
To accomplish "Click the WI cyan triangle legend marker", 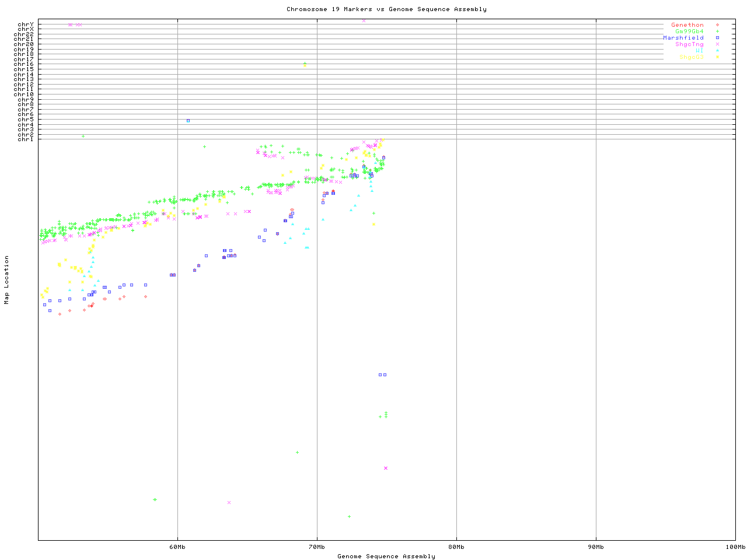I will (717, 51).
